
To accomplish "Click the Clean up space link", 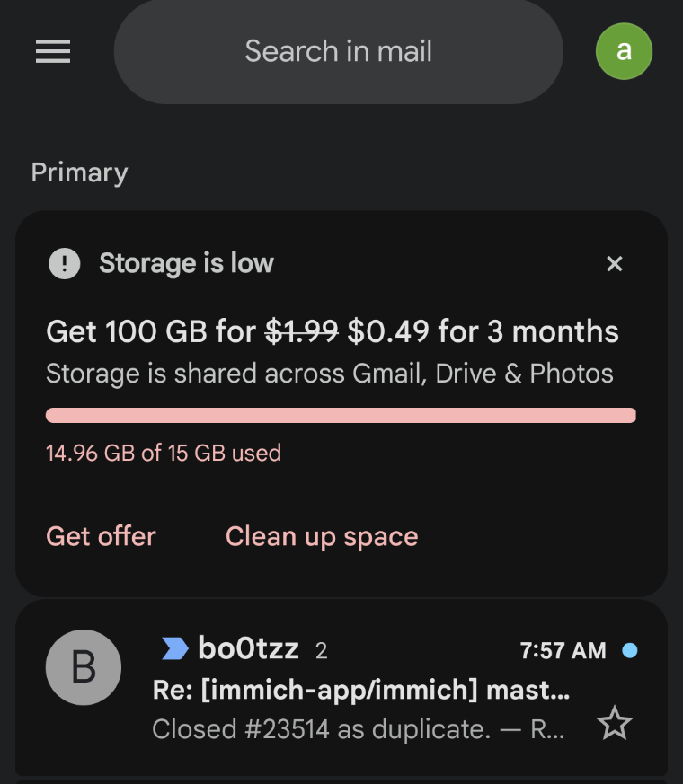I will click(x=322, y=536).
